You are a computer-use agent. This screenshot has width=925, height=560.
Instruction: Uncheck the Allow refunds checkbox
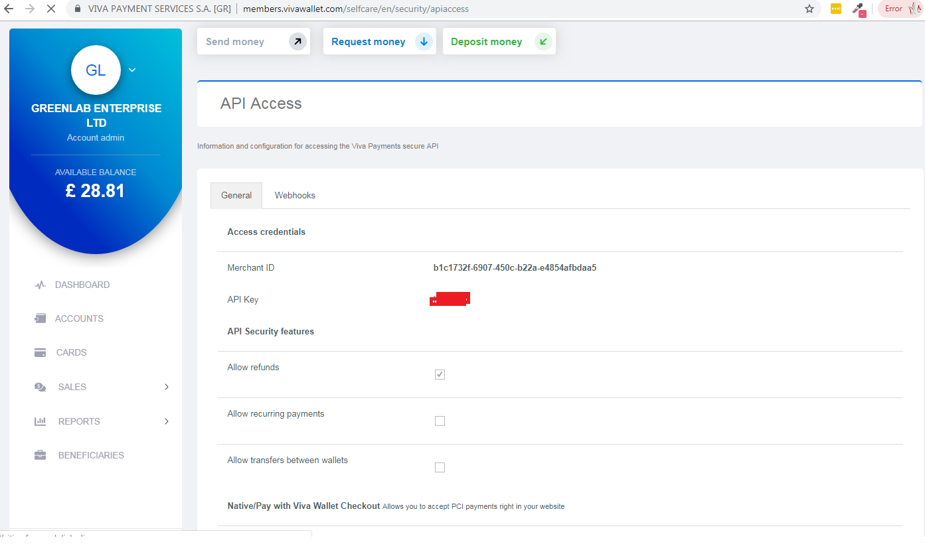(440, 374)
